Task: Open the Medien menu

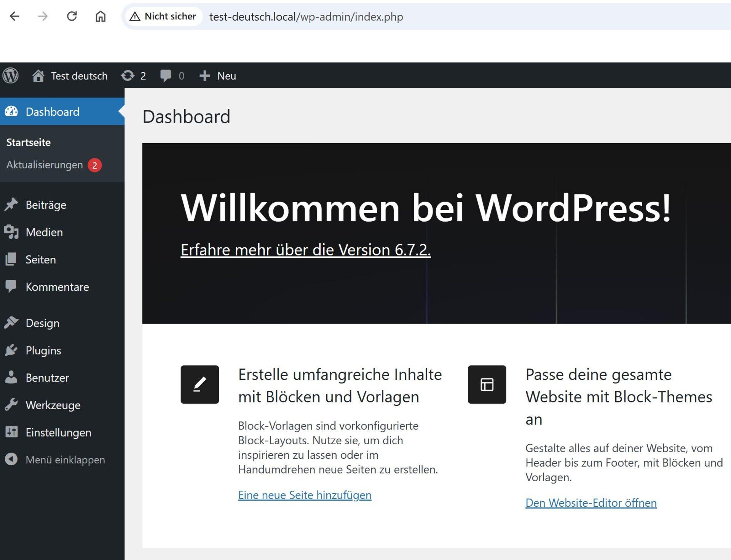Action: click(x=44, y=232)
